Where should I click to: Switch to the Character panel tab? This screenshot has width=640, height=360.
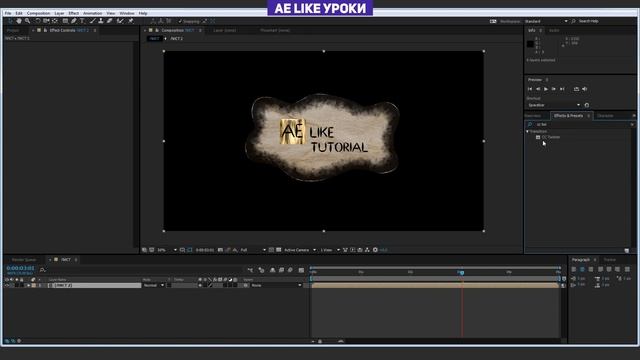click(x=605, y=116)
